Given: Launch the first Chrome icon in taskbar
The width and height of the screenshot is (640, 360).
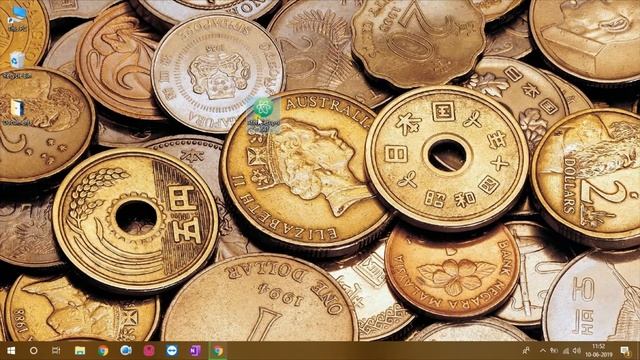Looking at the screenshot, I should click(x=103, y=351).
